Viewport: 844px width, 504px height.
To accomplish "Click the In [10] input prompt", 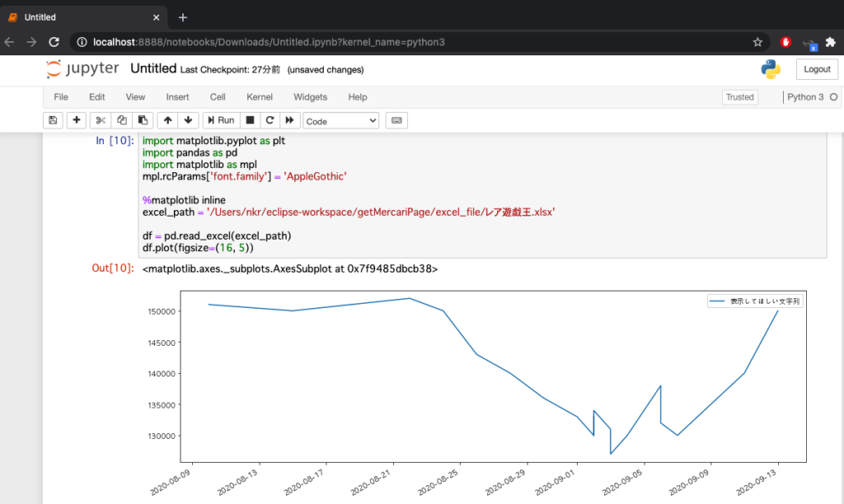I will coord(115,140).
